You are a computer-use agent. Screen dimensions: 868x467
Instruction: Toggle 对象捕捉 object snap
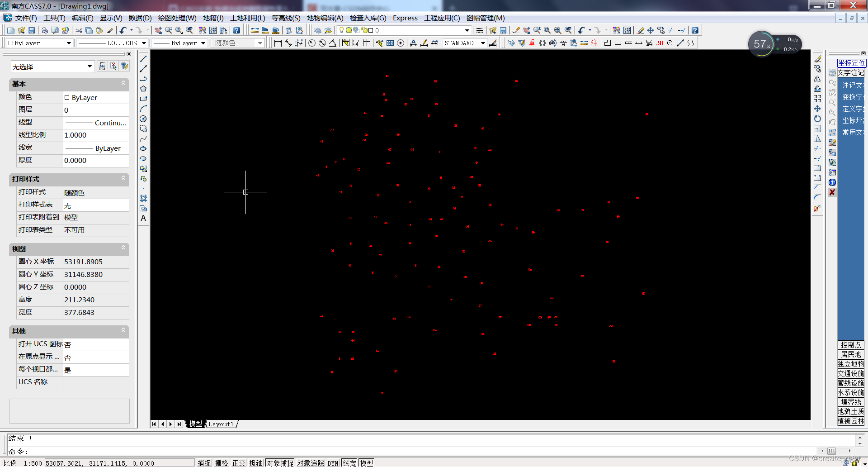(280, 463)
